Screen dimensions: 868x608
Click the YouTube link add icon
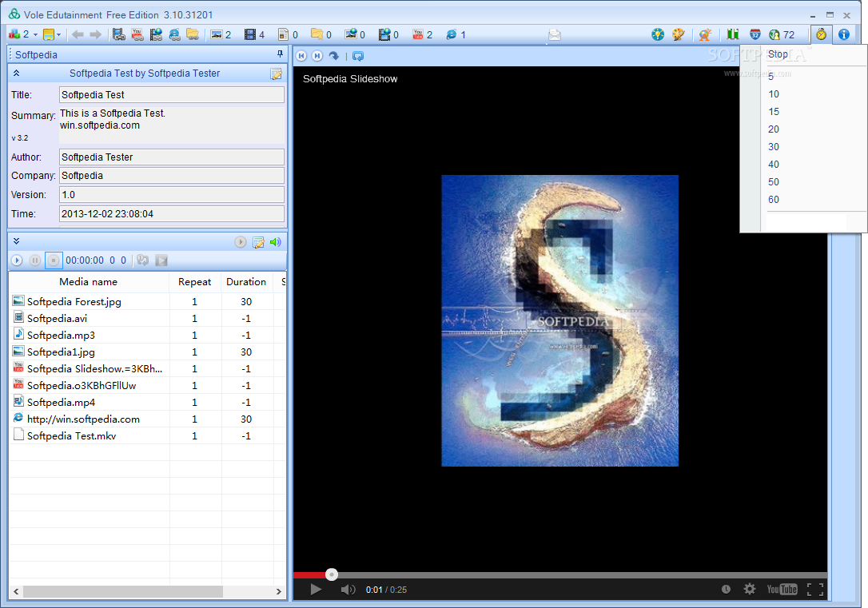tap(137, 34)
